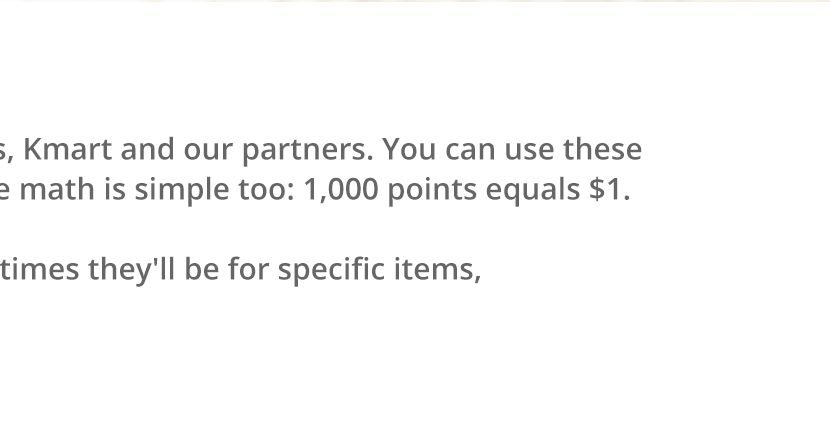Click the word "equals" in the second line
This screenshot has height=436, width=830.
click(x=534, y=190)
